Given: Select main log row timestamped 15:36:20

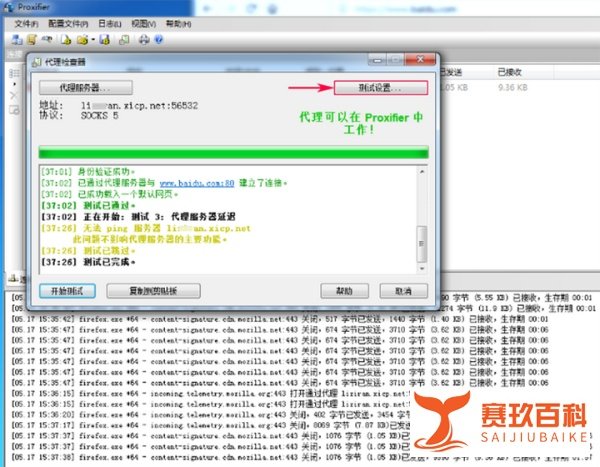Looking at the screenshot, I should [210, 415].
